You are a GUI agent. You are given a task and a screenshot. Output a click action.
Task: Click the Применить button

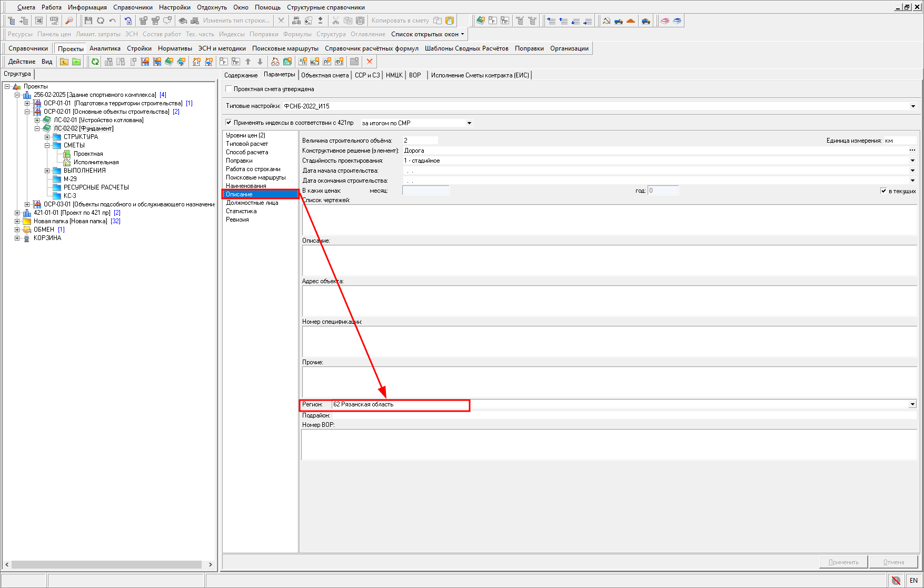point(843,562)
